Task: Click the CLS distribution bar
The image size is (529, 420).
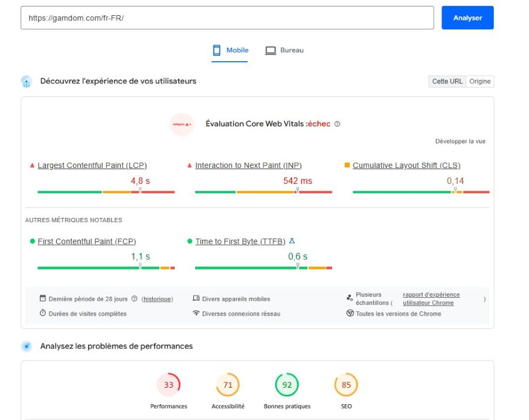Action: click(x=421, y=192)
